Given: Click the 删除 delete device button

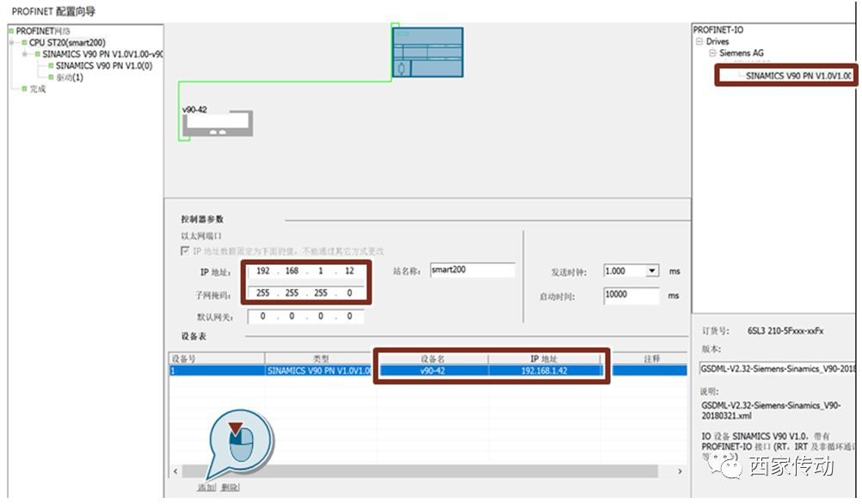Looking at the screenshot, I should tap(230, 487).
